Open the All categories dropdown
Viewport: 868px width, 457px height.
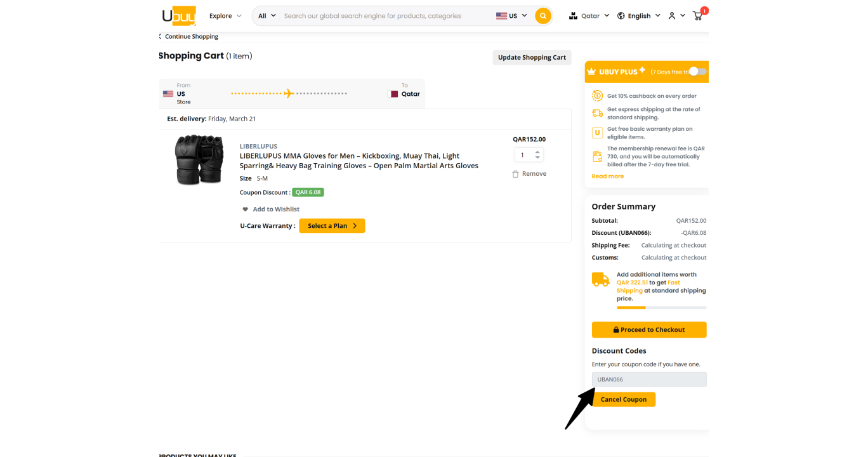[x=266, y=16]
